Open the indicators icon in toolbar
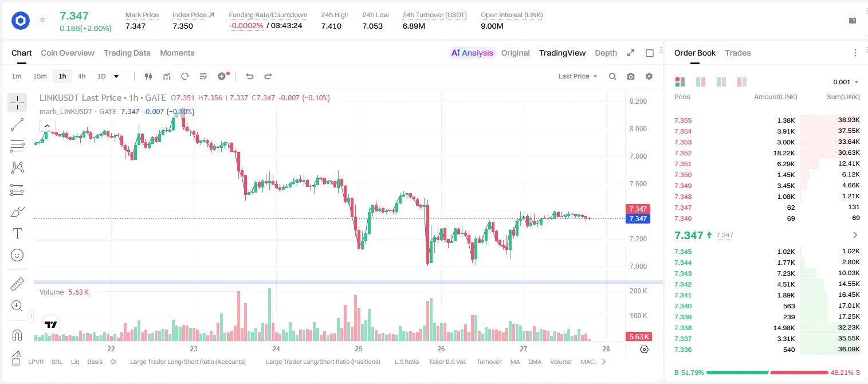This screenshot has width=868, height=384. point(167,76)
